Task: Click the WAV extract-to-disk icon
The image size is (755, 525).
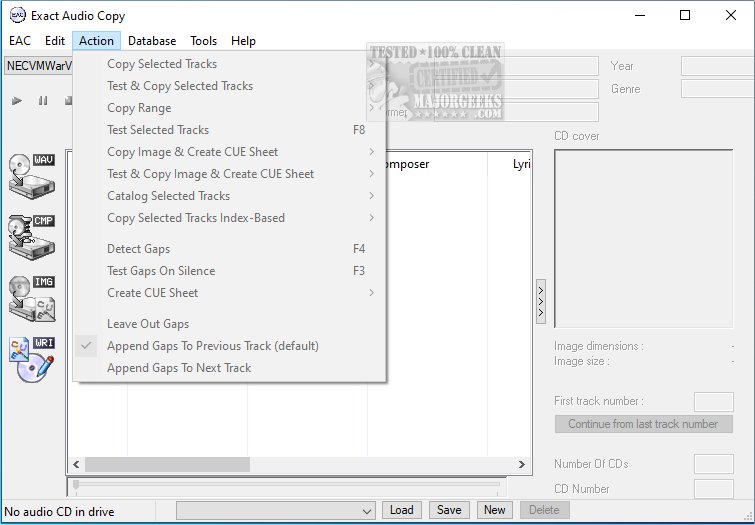Action: 32,176
